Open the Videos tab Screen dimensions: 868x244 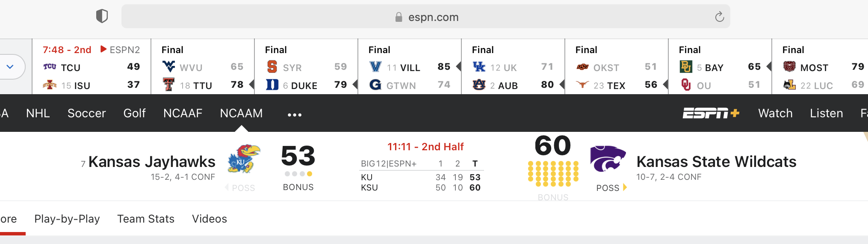pos(210,219)
